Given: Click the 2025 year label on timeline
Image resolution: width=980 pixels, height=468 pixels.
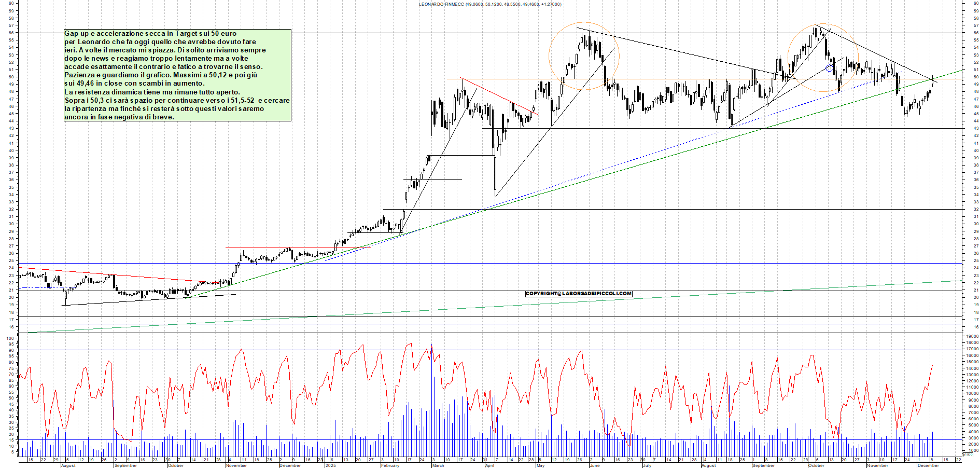Looking at the screenshot, I should click(x=330, y=465).
